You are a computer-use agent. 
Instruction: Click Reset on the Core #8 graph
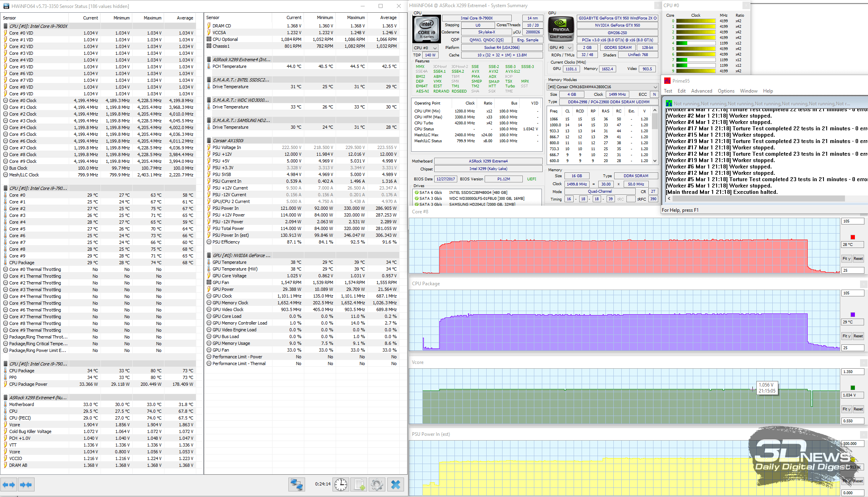pos(858,259)
